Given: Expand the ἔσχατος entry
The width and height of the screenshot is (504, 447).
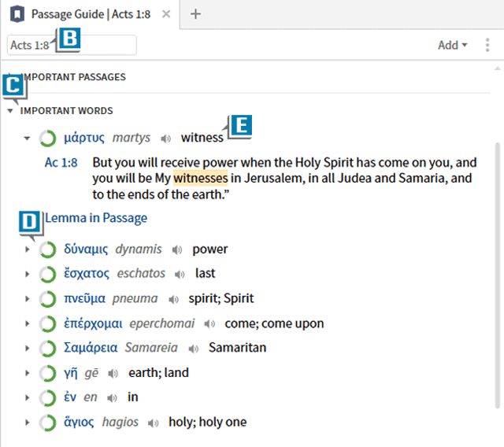Looking at the screenshot, I should [x=27, y=274].
